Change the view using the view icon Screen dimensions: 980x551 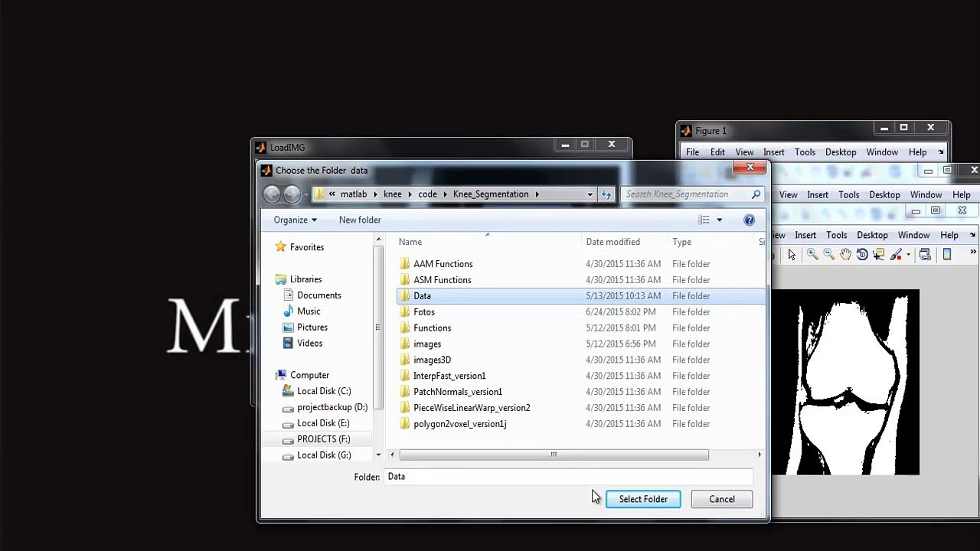click(x=704, y=220)
